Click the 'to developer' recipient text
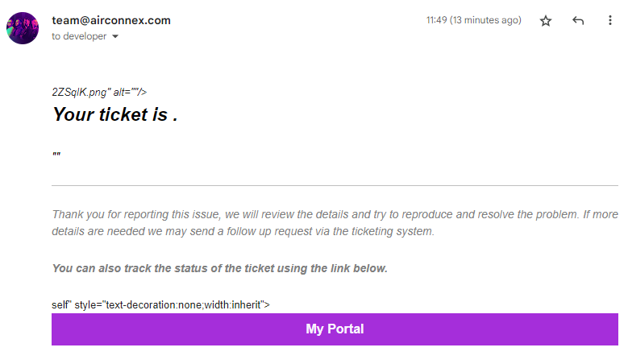 pos(79,36)
